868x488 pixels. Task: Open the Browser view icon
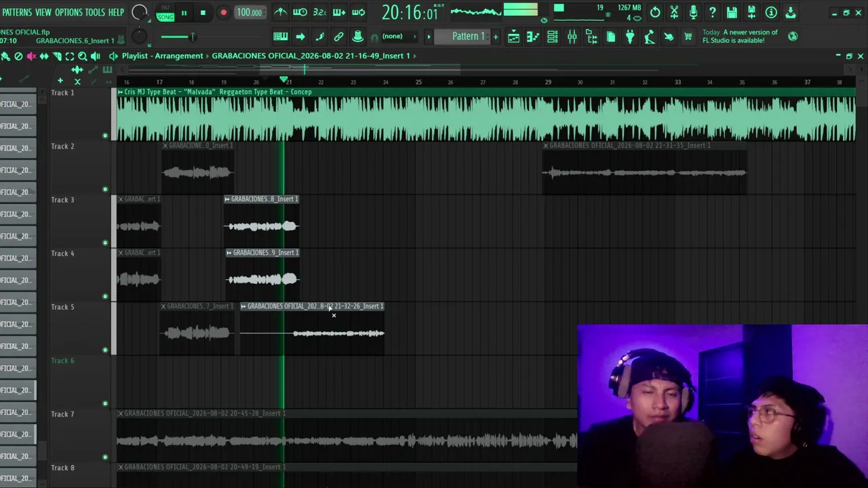[591, 37]
